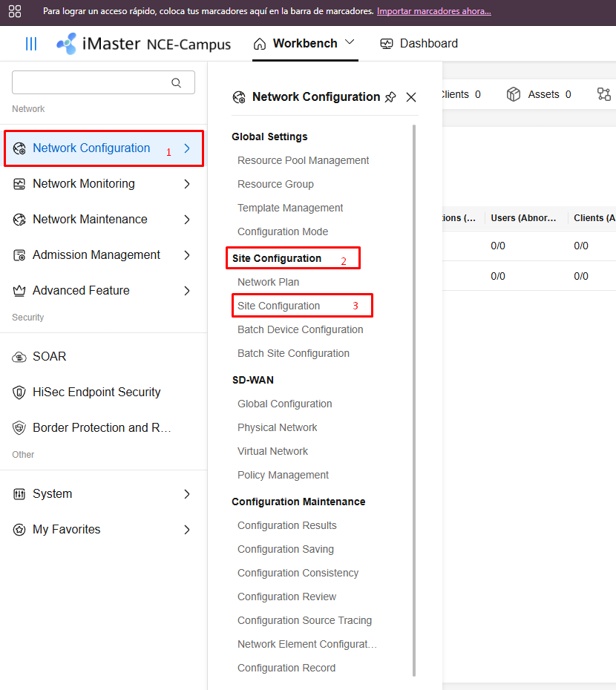Screen dimensions: 616x690
Task: Open the browser apps grid icon
Action: tap(15, 11)
